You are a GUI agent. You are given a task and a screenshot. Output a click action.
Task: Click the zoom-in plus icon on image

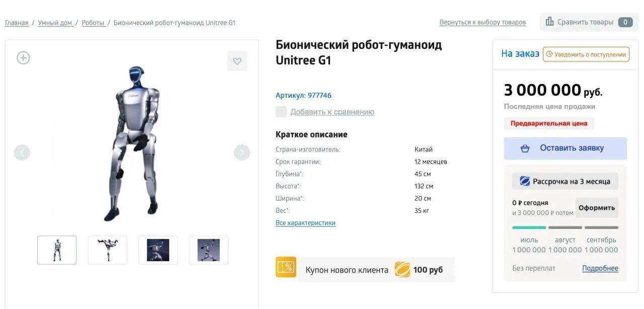23,58
